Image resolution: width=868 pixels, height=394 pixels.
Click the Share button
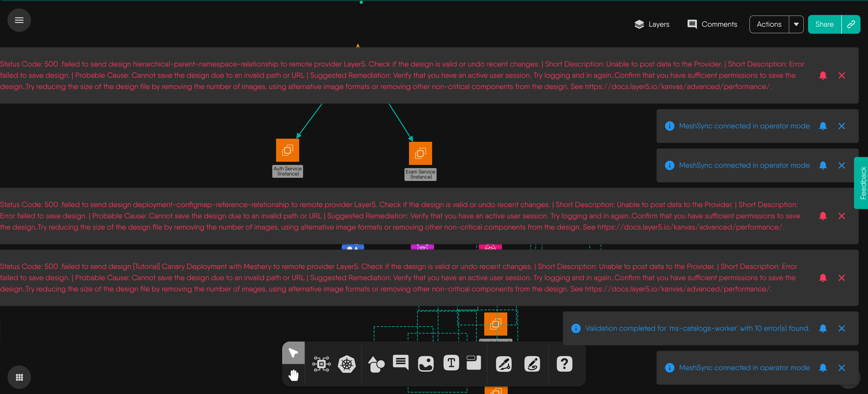click(824, 24)
